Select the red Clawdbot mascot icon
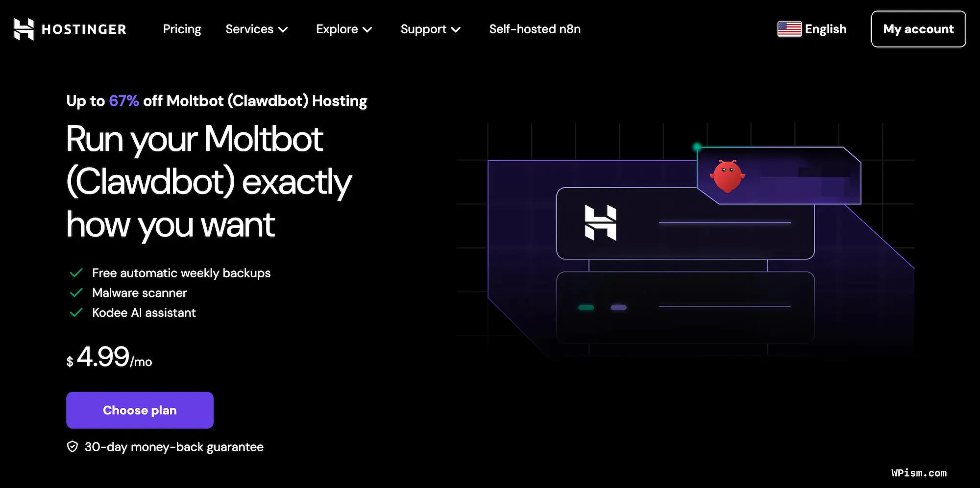Viewport: 980px width, 488px height. (728, 175)
